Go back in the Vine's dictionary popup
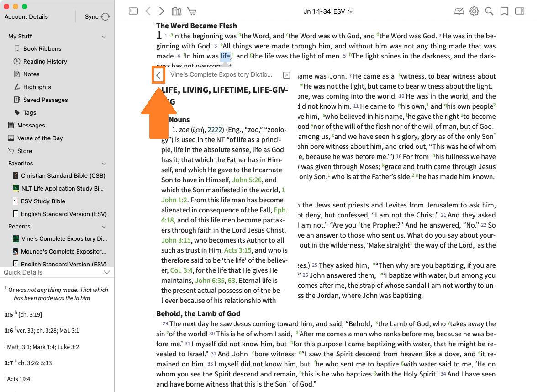The image size is (538, 392). 158,75
